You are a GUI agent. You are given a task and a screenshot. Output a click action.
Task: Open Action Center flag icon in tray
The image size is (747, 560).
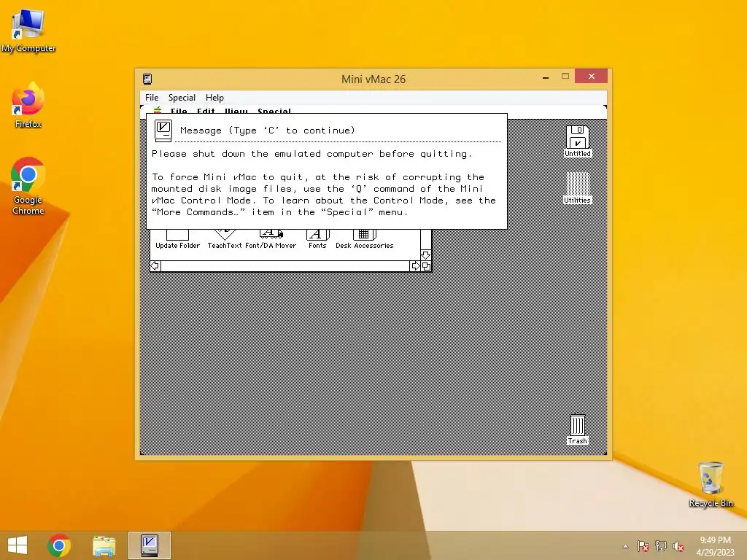click(x=643, y=546)
